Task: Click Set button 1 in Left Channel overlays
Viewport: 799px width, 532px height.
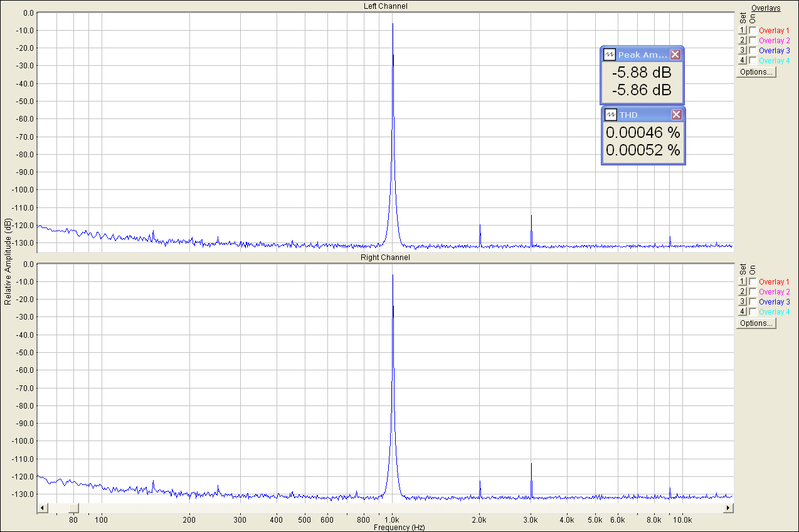Action: [x=743, y=30]
